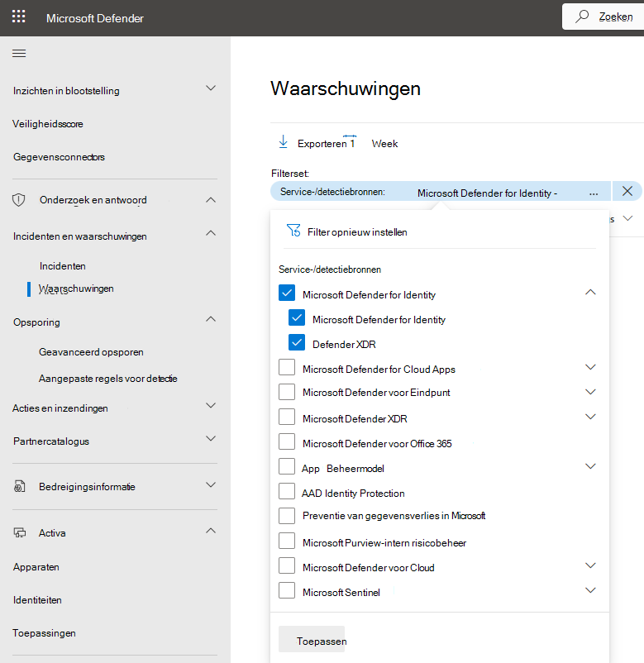Select Waarschuwingen in the sidebar
The height and width of the screenshot is (663, 644).
point(76,289)
